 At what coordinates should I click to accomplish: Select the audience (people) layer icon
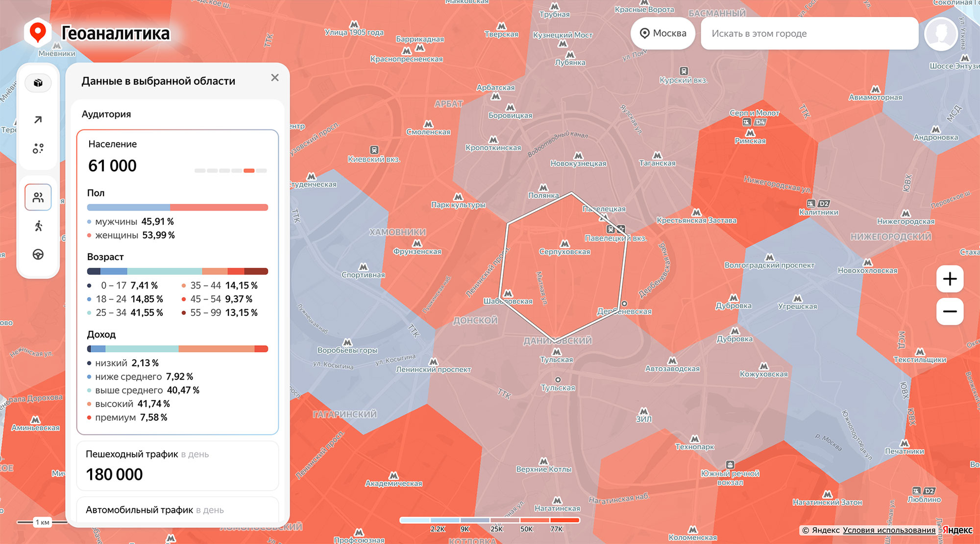(38, 197)
